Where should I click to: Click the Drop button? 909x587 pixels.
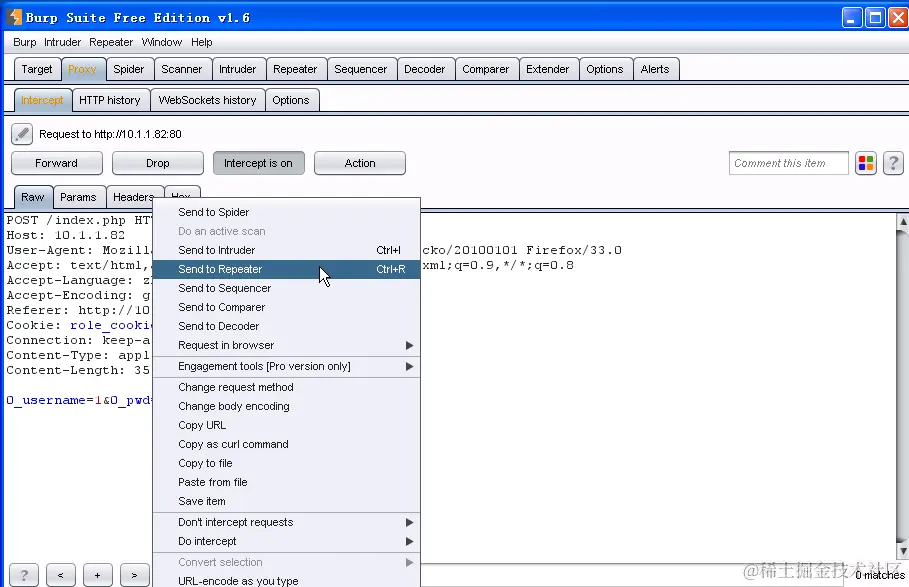158,163
